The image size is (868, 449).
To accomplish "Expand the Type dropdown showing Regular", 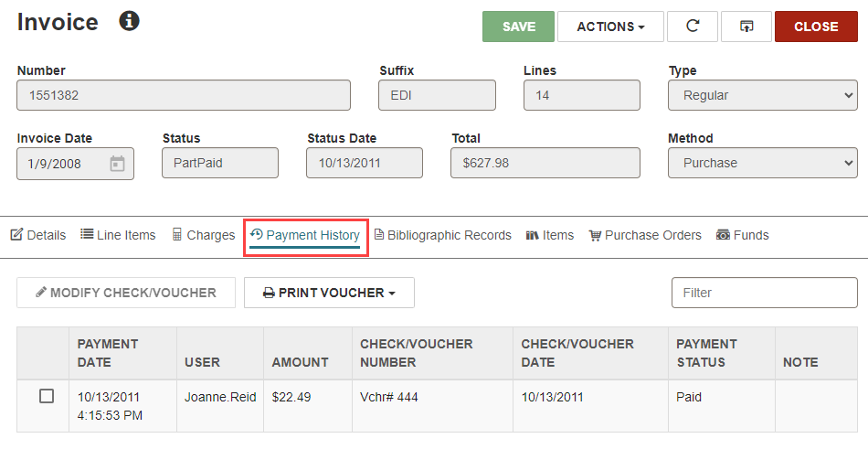I will pyautogui.click(x=762, y=95).
